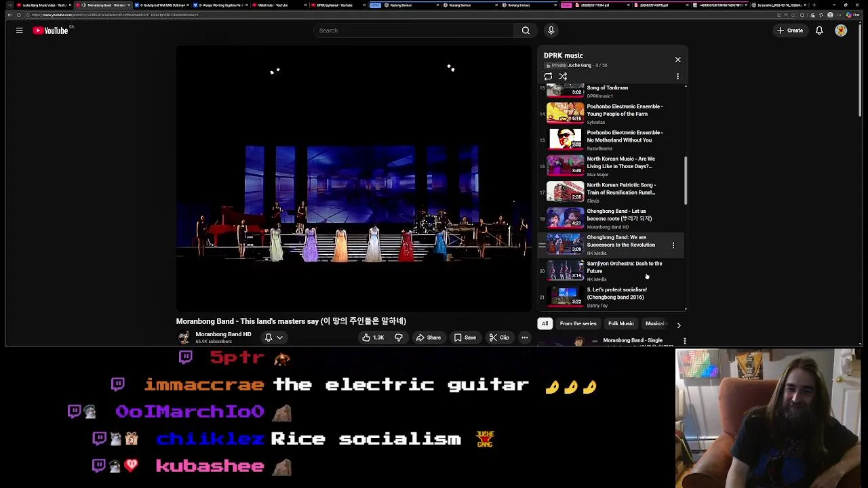The image size is (868, 488).
Task: Switch to DPRK Explained YouTube browser tab
Action: pyautogui.click(x=335, y=5)
